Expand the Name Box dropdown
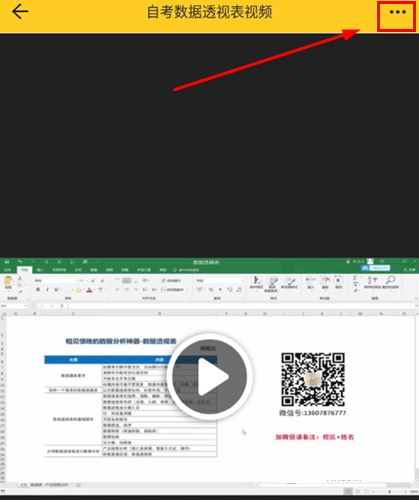This screenshot has width=419, height=500. 26,306
